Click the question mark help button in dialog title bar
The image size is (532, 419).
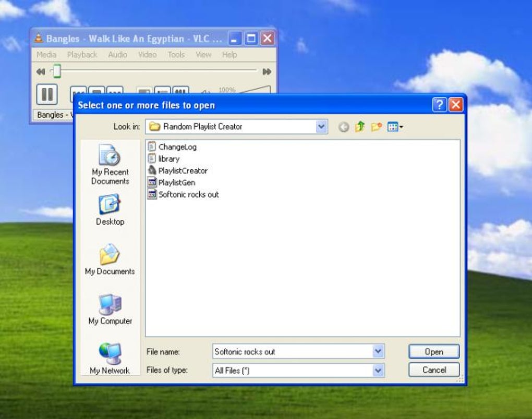[439, 105]
